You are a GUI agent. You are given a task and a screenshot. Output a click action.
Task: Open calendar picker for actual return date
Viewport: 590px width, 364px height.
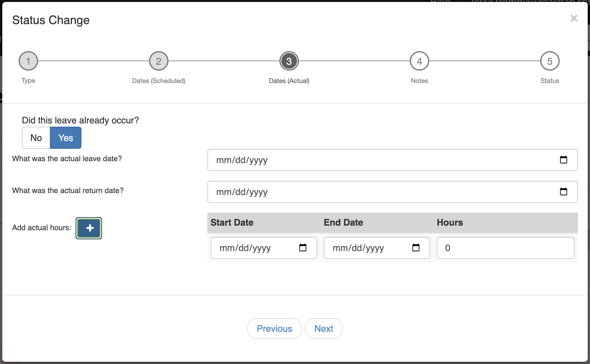pyautogui.click(x=563, y=192)
